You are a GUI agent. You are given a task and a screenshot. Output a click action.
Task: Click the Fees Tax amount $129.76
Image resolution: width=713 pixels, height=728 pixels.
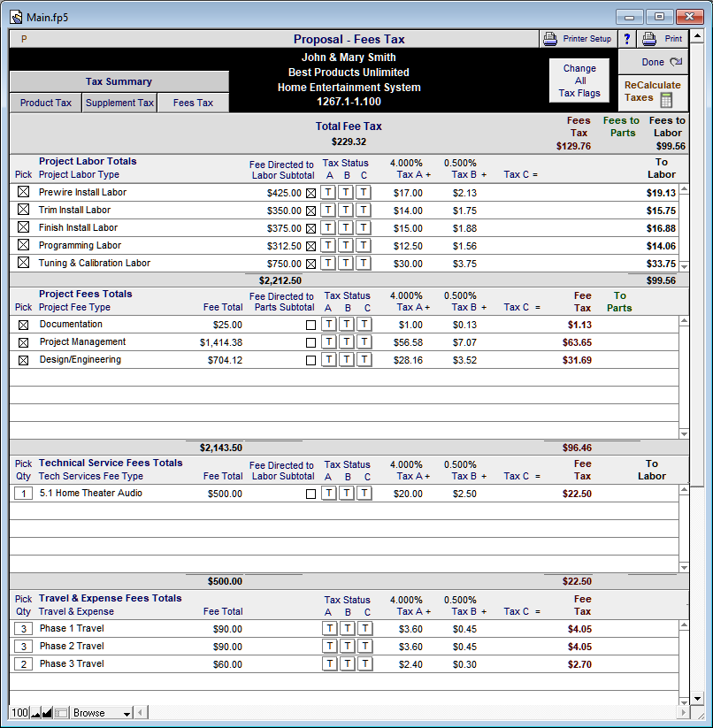(573, 146)
